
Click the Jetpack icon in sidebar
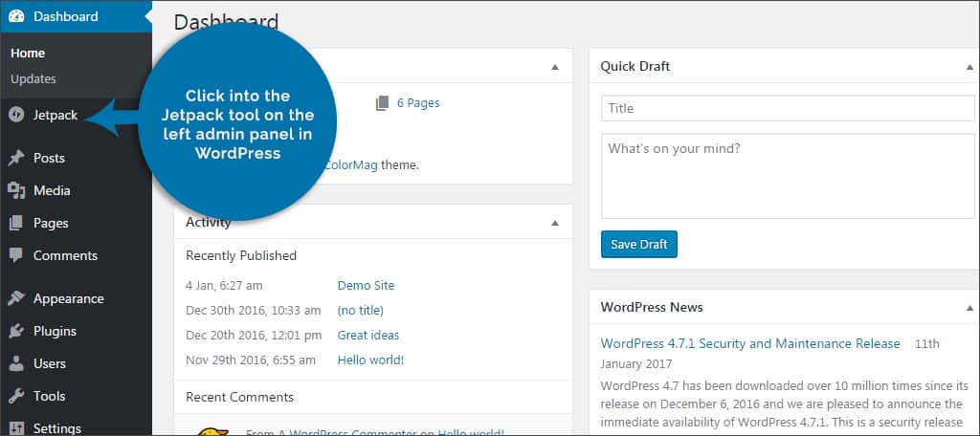point(16,115)
